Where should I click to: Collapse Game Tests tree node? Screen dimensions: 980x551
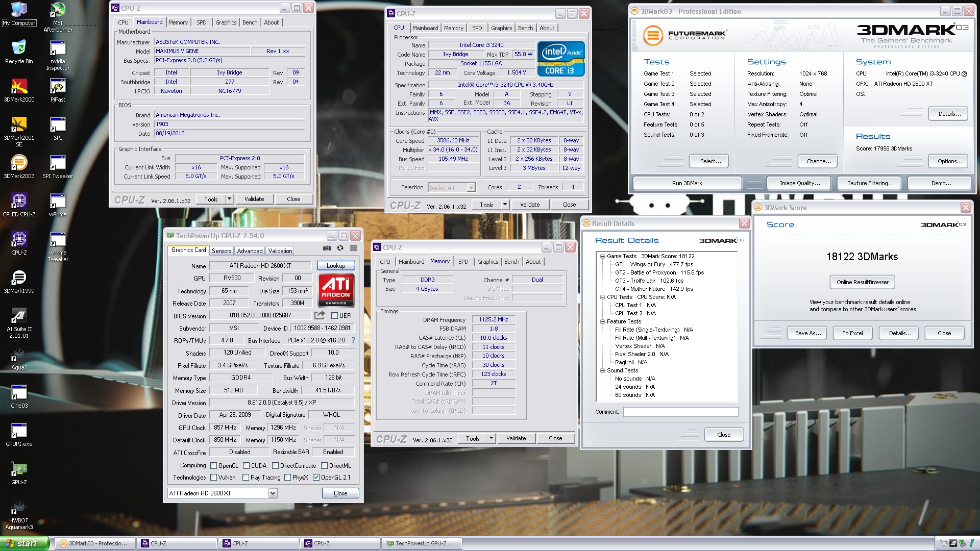(602, 256)
